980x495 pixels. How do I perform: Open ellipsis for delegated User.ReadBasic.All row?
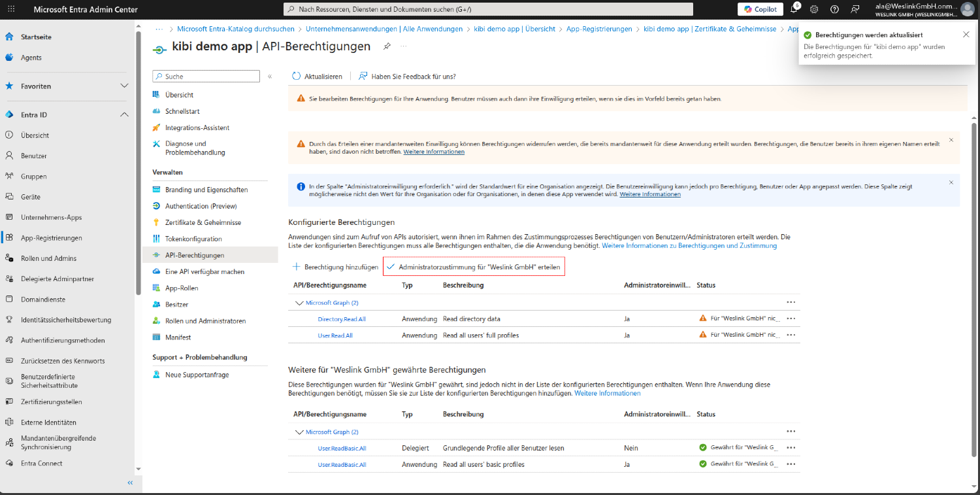point(791,448)
